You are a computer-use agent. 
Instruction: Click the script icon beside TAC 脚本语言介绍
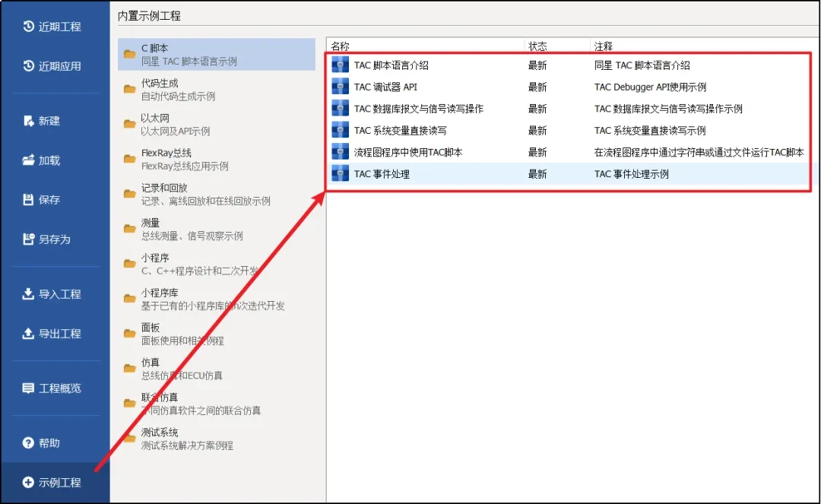(339, 65)
